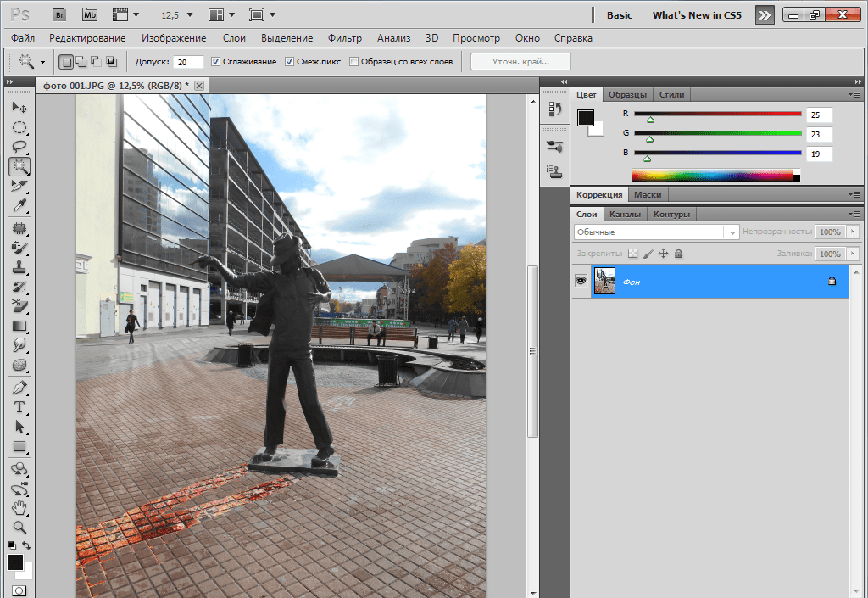Select the Lasso tool
The width and height of the screenshot is (868, 598).
point(19,147)
